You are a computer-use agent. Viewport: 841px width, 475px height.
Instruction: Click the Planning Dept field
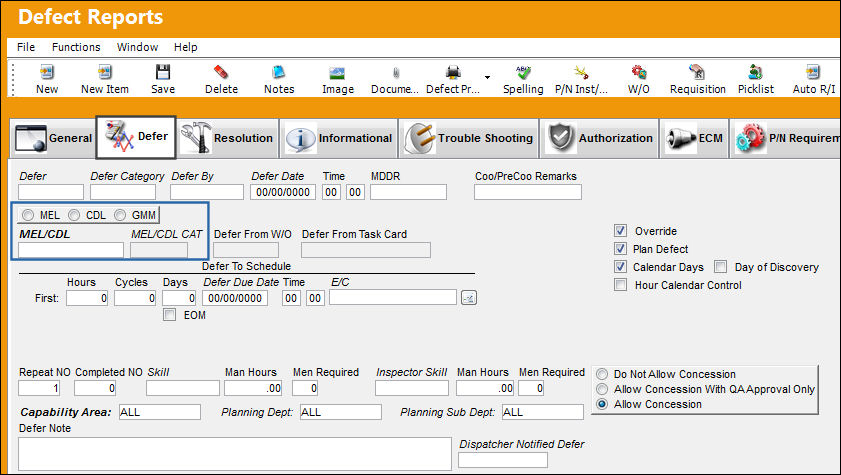tap(341, 412)
